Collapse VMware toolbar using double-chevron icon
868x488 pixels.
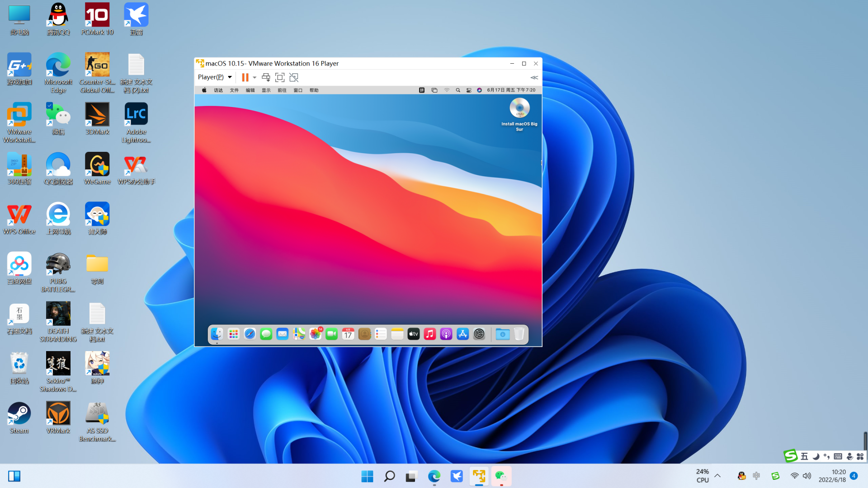[x=534, y=78]
